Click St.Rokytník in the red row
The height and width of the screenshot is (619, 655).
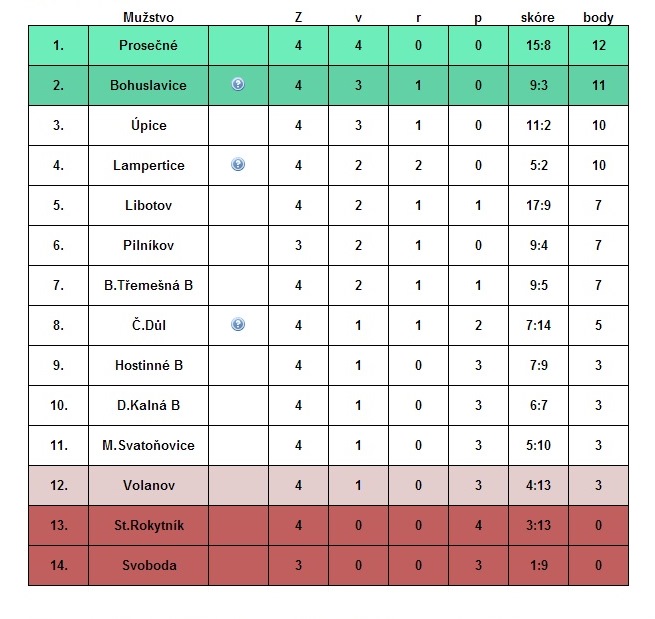[x=149, y=525]
